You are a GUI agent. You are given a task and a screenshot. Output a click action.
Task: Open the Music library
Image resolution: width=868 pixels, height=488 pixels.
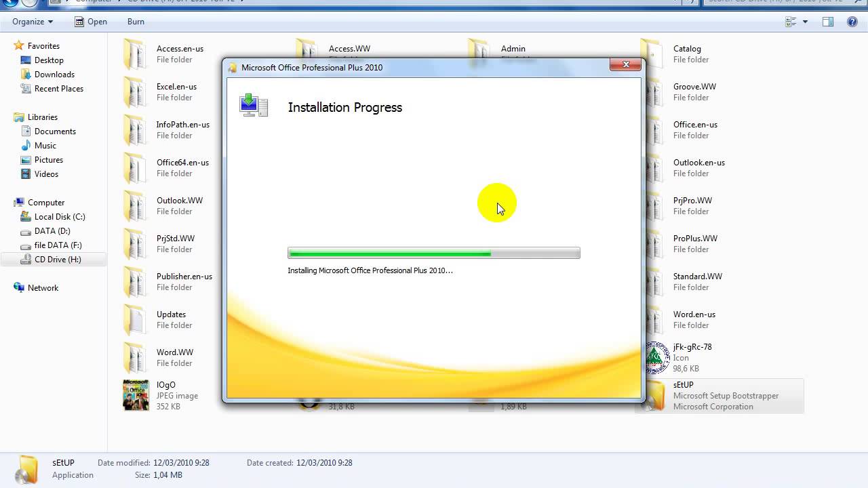(x=45, y=146)
